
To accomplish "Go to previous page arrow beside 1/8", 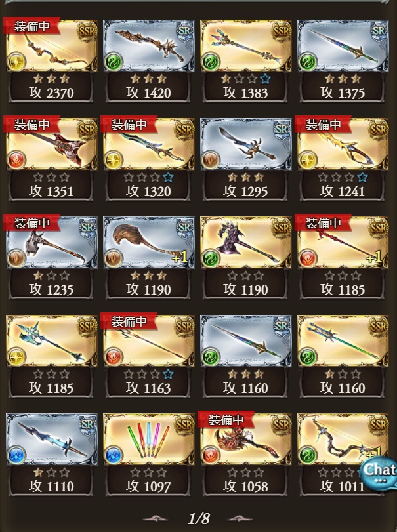I will (x=156, y=518).
